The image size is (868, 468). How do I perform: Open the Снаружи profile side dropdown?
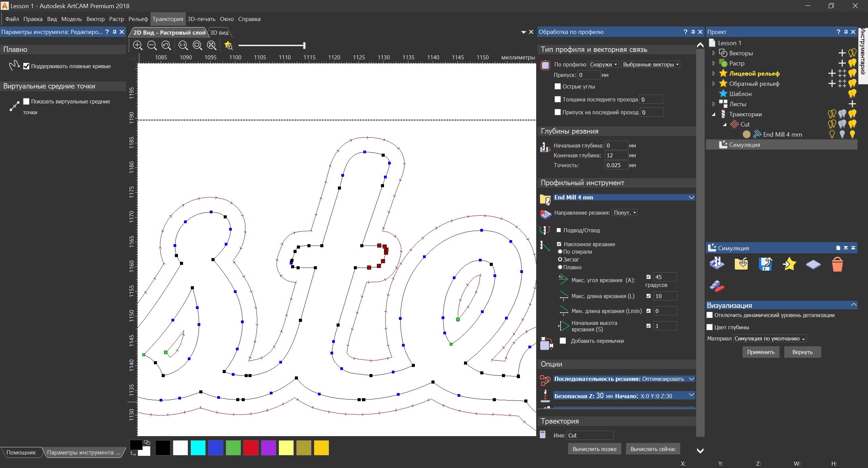(603, 64)
